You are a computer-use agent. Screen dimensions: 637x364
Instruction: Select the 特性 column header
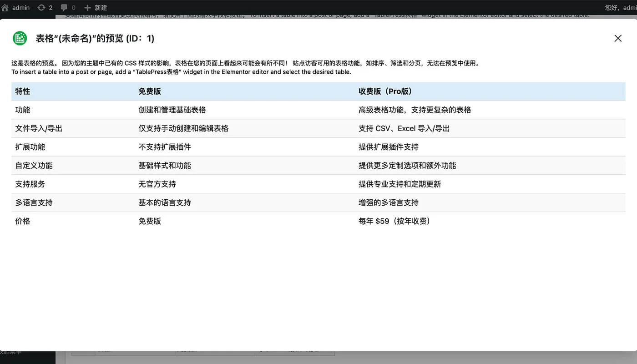23,91
